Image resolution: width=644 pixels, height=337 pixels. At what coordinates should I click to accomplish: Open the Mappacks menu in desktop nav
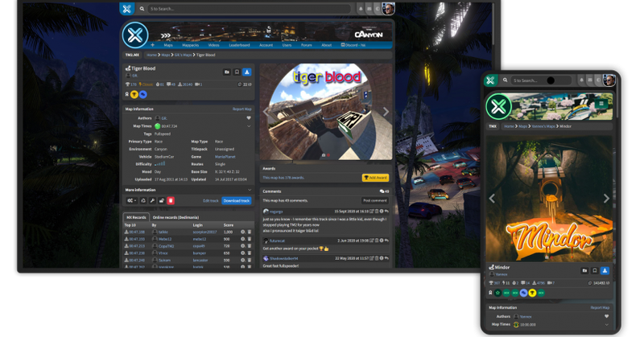click(190, 45)
